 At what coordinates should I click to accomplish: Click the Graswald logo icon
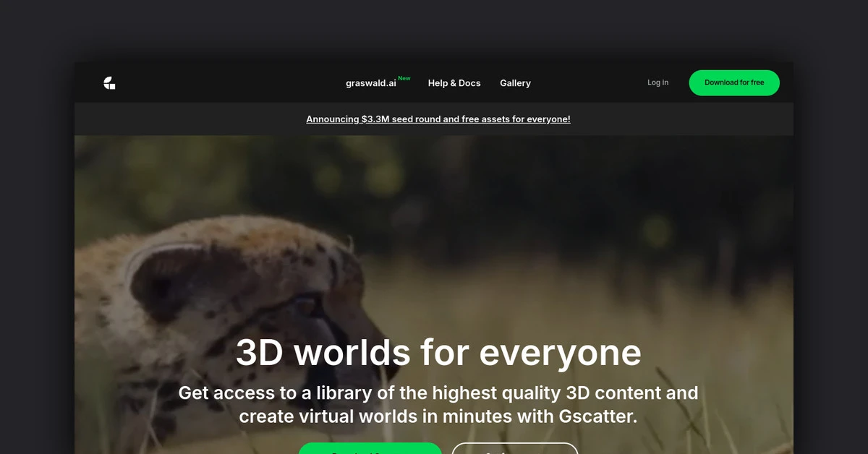109,83
